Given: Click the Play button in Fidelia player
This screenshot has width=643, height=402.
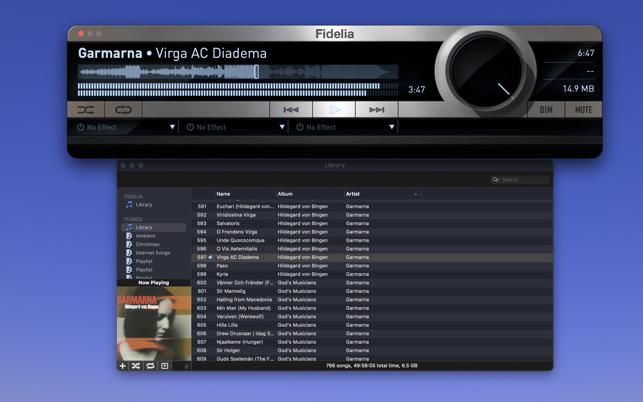Looking at the screenshot, I should pyautogui.click(x=334, y=110).
